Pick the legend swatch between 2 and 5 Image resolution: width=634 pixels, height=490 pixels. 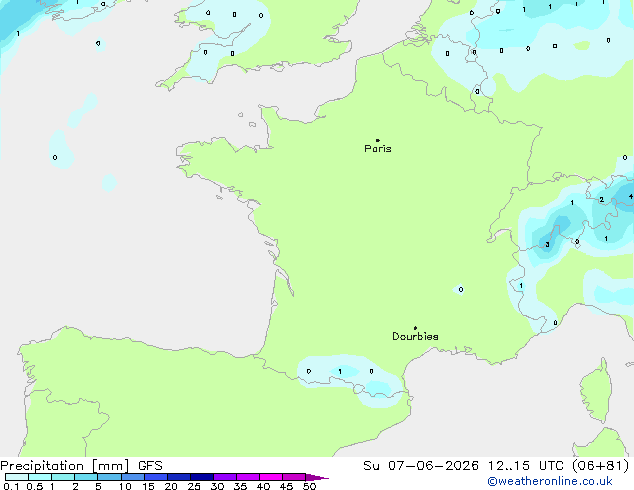tap(86, 477)
